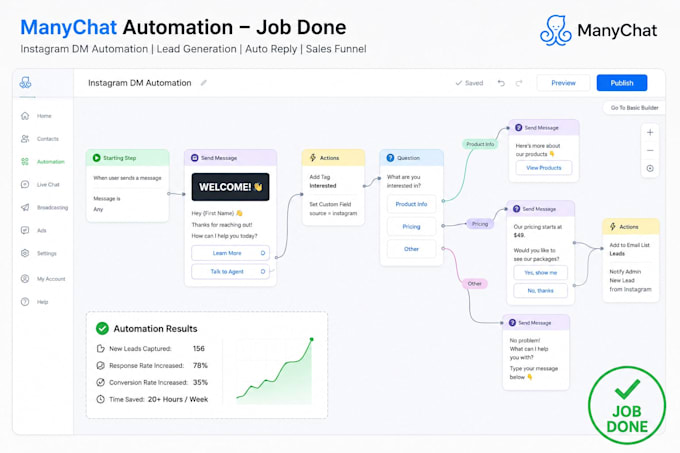Viewport: 680px width, 453px height.
Task: Click 'Conversion Rate Increased: 35%' row
Action: [x=152, y=382]
